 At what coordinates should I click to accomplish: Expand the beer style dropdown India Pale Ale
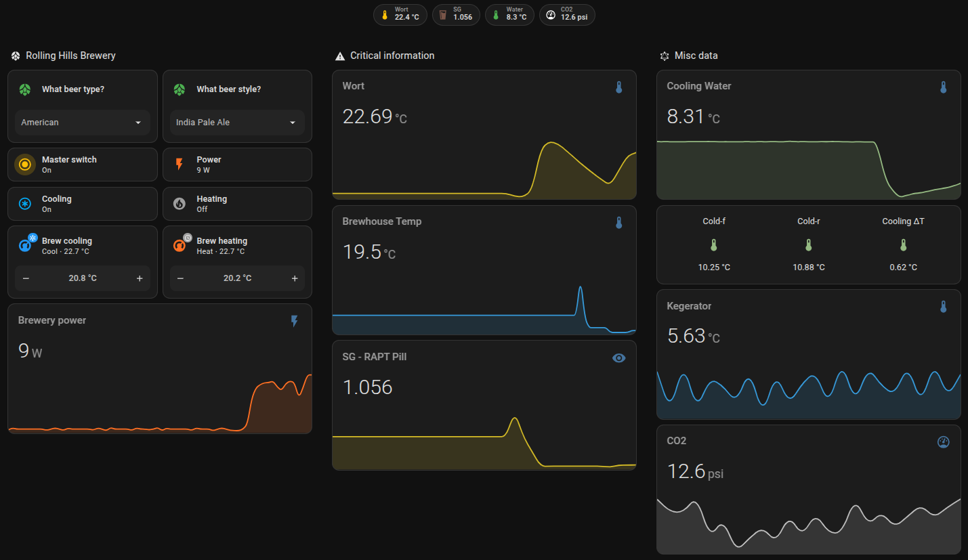click(236, 123)
